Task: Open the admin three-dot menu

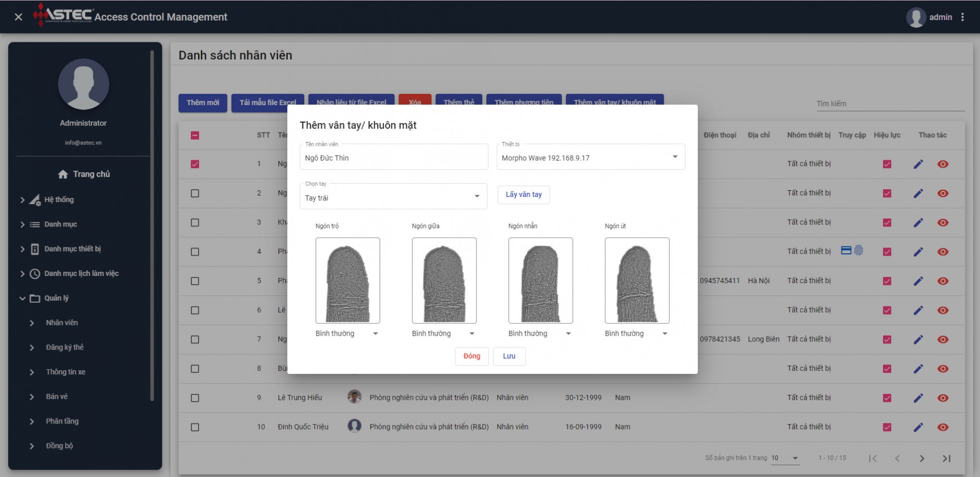Action: pyautogui.click(x=962, y=17)
